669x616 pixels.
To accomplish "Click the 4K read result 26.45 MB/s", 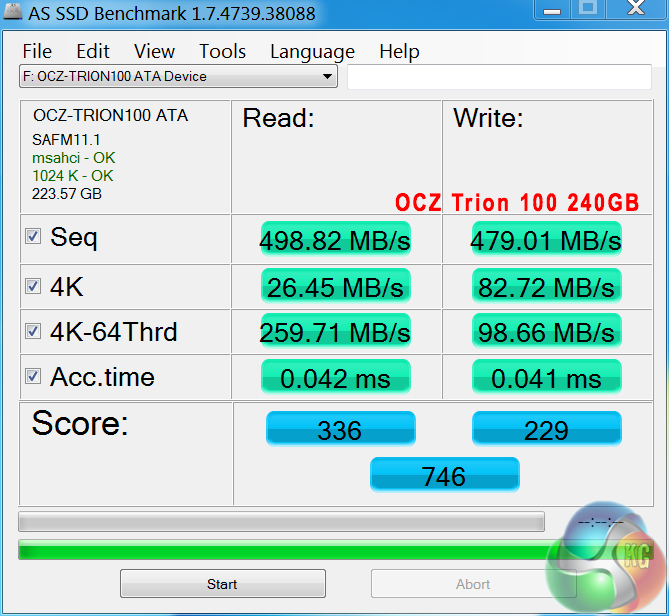I will tap(335, 286).
